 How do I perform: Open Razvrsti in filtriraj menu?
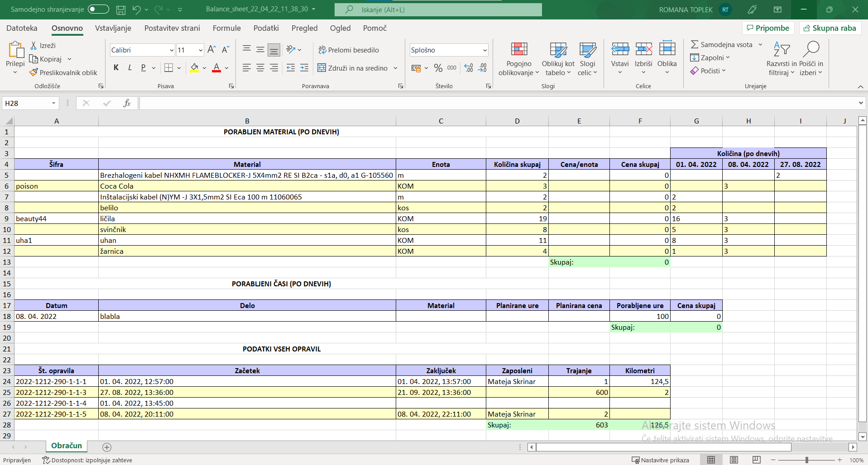coord(782,59)
